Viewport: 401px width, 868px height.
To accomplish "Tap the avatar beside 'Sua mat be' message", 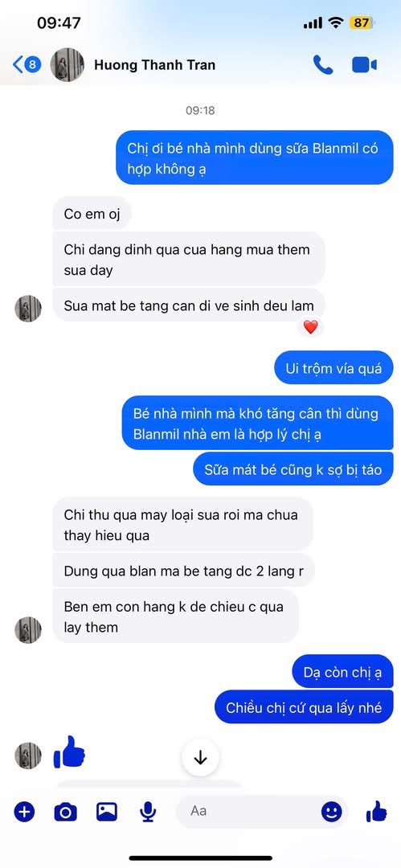I will pos(27,309).
